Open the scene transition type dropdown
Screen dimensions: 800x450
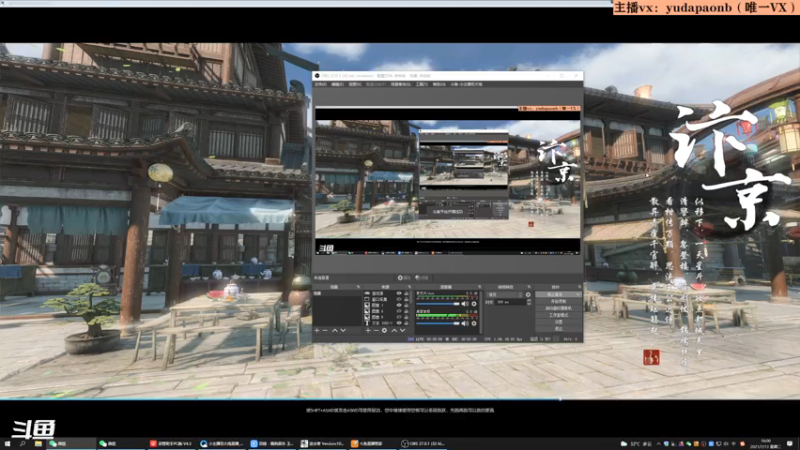click(x=505, y=294)
